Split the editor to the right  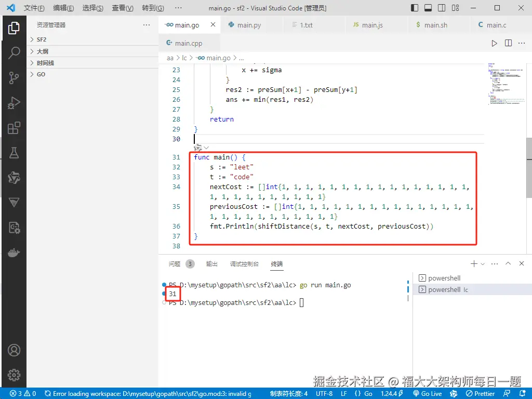click(508, 43)
